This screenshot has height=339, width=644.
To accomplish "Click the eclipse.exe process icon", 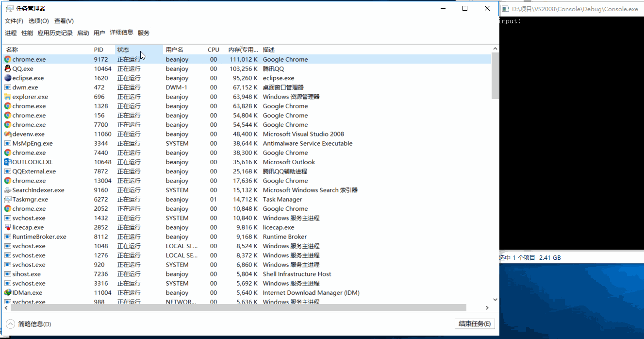I will coord(8,78).
